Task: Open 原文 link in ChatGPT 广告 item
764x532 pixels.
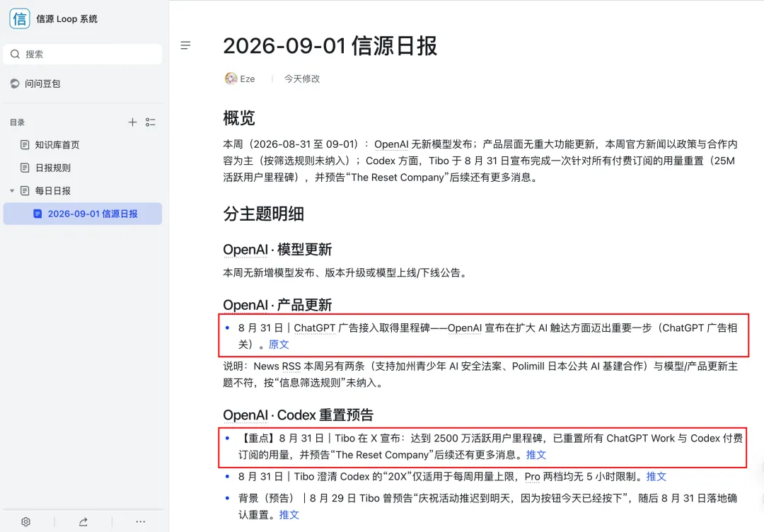Action: (x=279, y=345)
